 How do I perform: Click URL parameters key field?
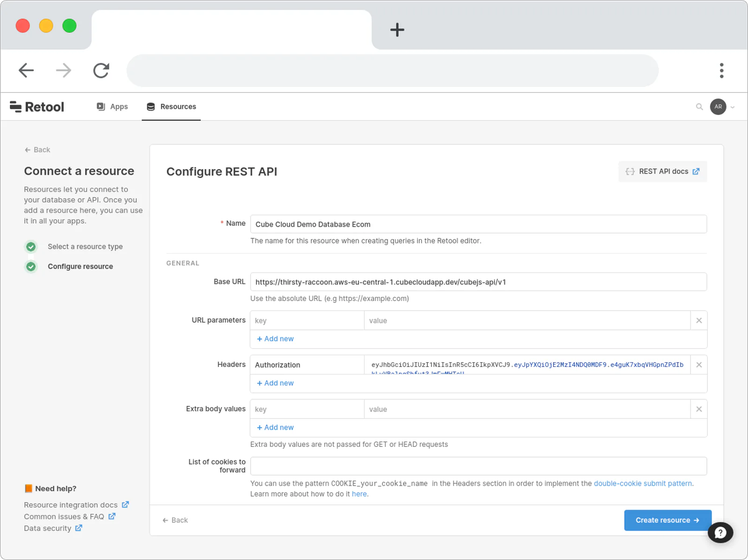pos(307,321)
